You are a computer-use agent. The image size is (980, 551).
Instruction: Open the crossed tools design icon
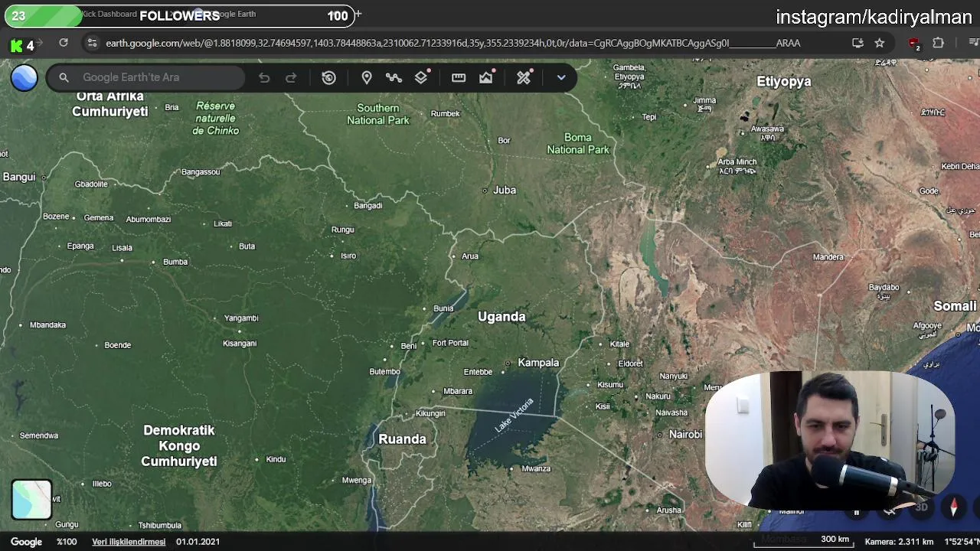pos(524,77)
